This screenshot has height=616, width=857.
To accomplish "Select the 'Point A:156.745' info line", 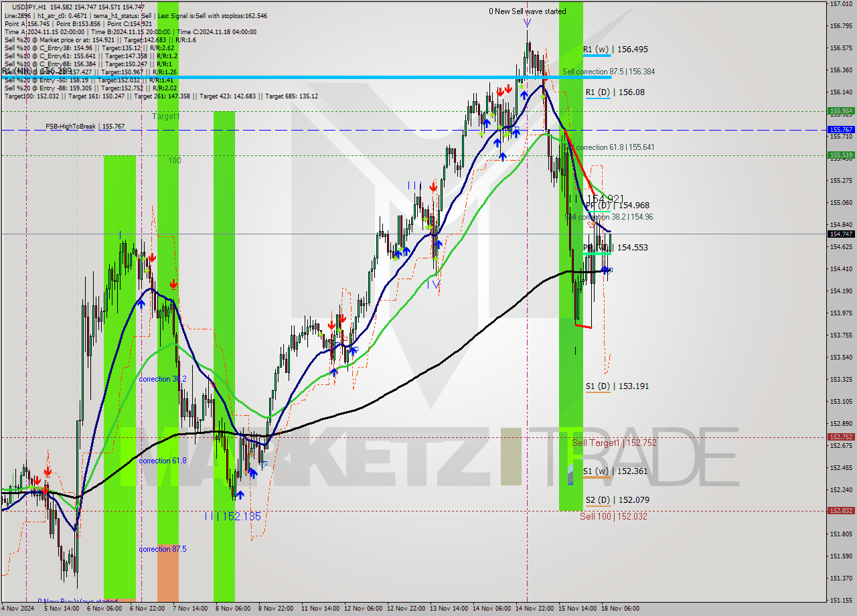I will point(26,23).
